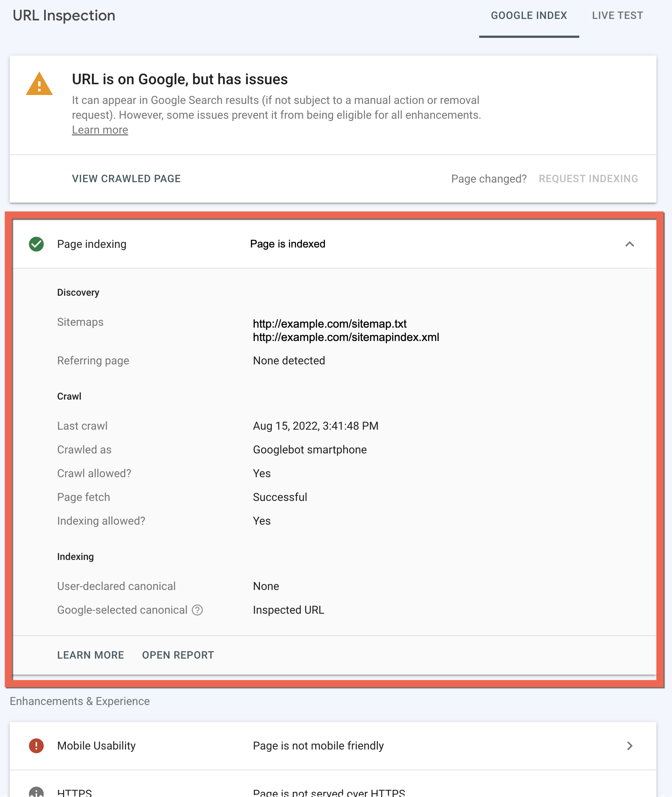Follow the Learn more link in the warning
672x797 pixels.
click(100, 130)
